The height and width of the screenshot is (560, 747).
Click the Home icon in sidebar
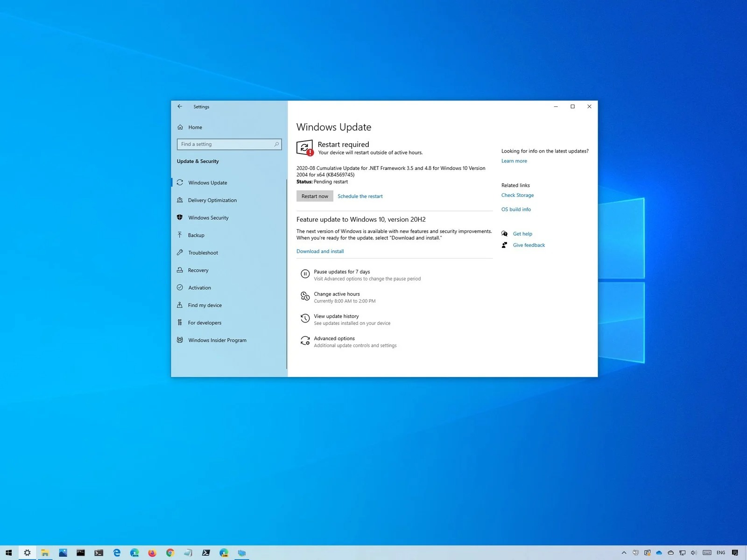180,127
